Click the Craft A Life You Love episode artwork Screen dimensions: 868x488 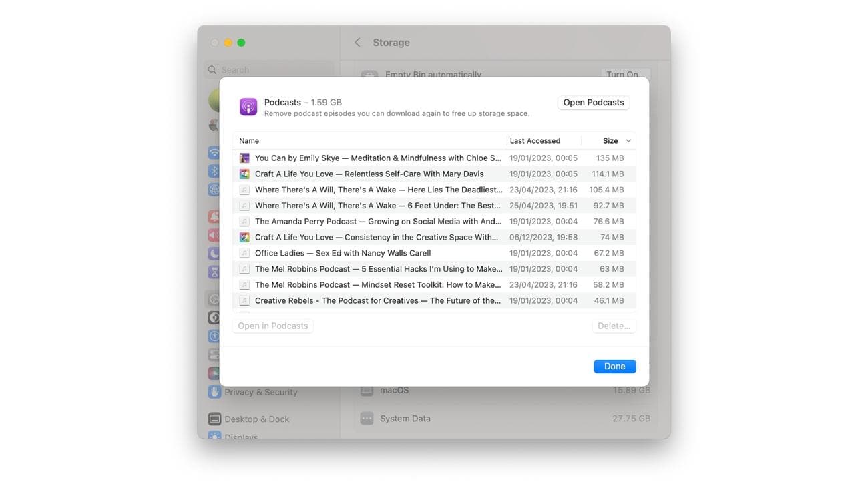click(x=244, y=173)
